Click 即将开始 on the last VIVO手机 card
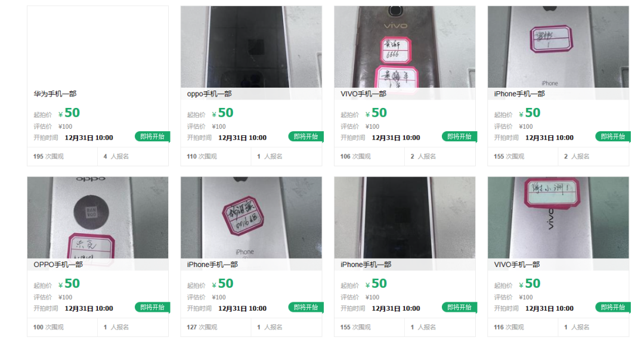The image size is (644, 341). click(x=613, y=307)
